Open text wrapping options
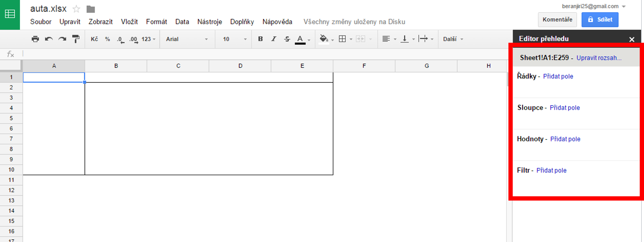This screenshot has height=242, width=644. [426, 39]
